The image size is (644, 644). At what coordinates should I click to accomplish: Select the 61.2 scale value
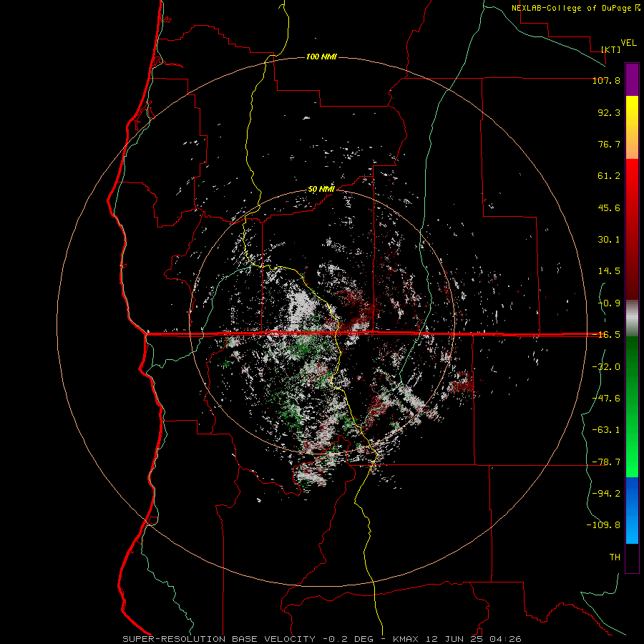609,176
